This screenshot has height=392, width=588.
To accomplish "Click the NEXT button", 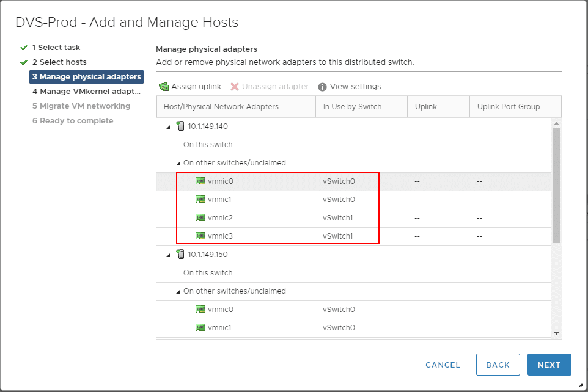I will [x=549, y=365].
